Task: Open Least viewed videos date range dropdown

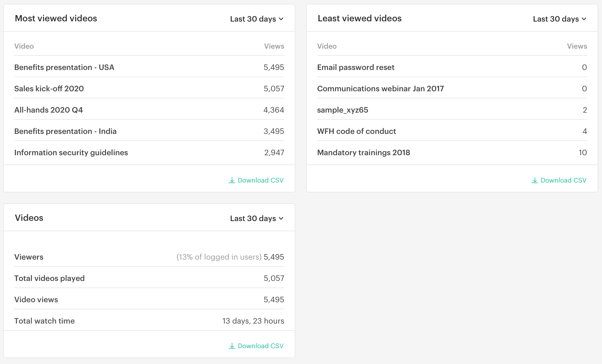Action: (560, 19)
